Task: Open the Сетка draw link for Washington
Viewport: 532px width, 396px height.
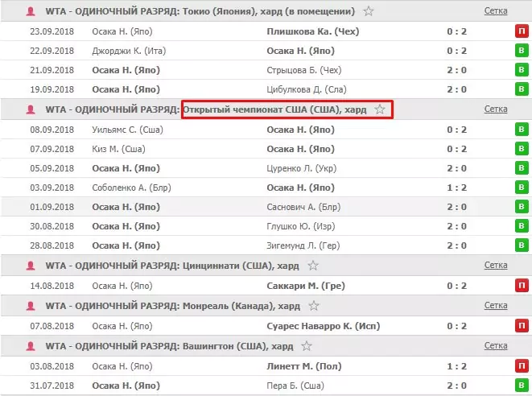Action: coord(496,346)
